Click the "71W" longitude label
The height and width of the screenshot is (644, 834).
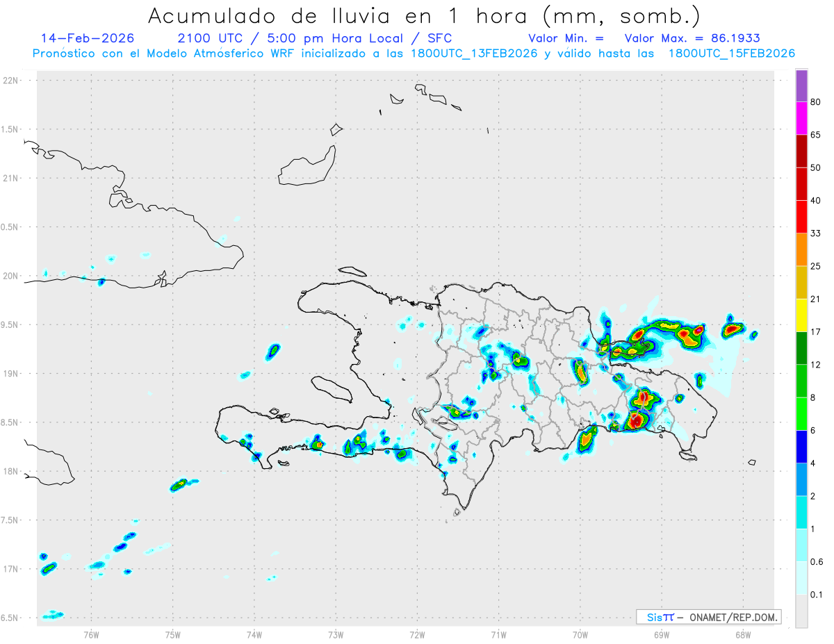point(498,635)
